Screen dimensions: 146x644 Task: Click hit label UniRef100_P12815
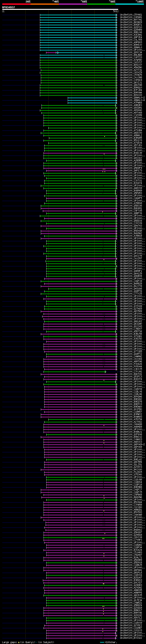pos(131,472)
